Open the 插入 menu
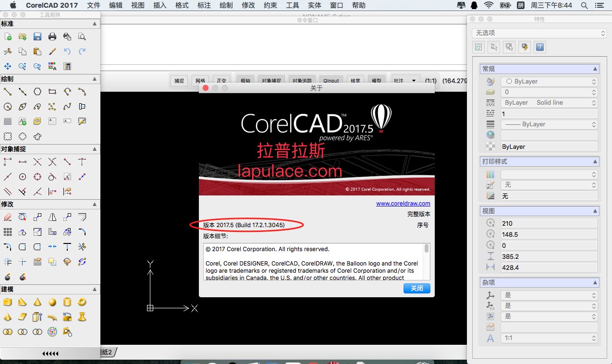Image resolution: width=612 pixels, height=364 pixels. pos(160,5)
